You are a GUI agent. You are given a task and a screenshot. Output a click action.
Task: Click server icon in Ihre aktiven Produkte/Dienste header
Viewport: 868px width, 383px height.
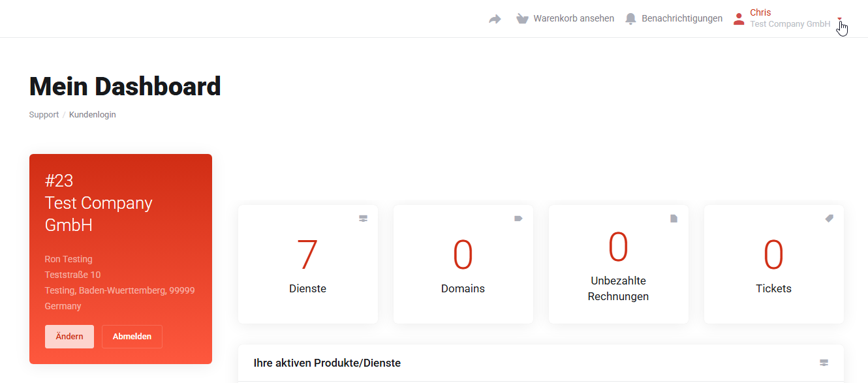824,363
